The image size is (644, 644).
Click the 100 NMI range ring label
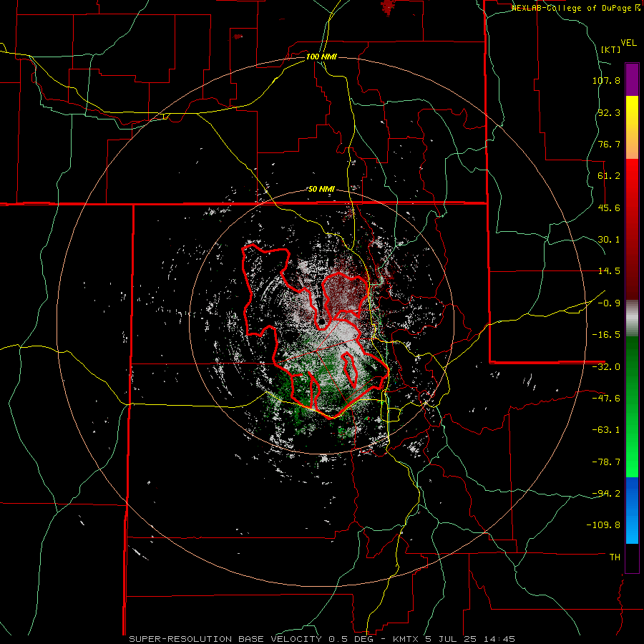pos(321,57)
